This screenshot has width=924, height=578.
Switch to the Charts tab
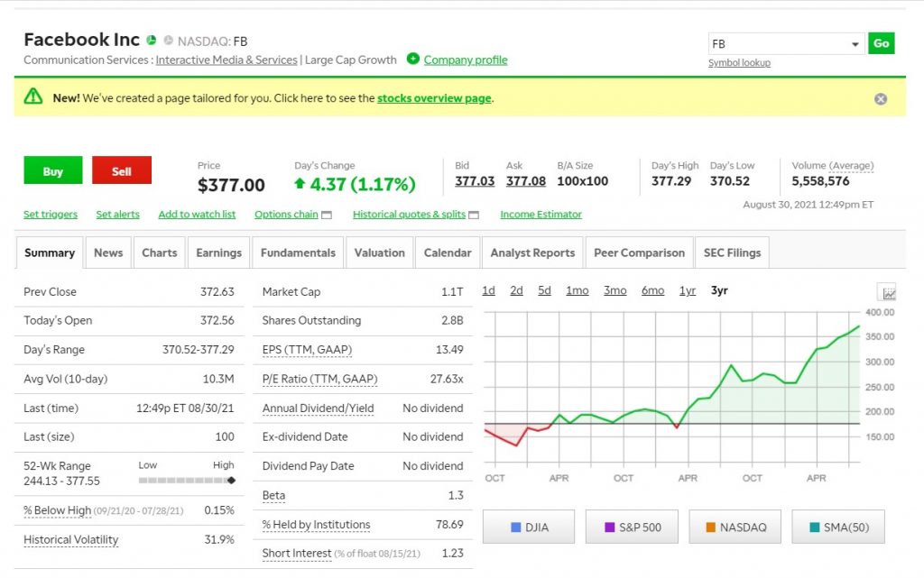coord(159,252)
